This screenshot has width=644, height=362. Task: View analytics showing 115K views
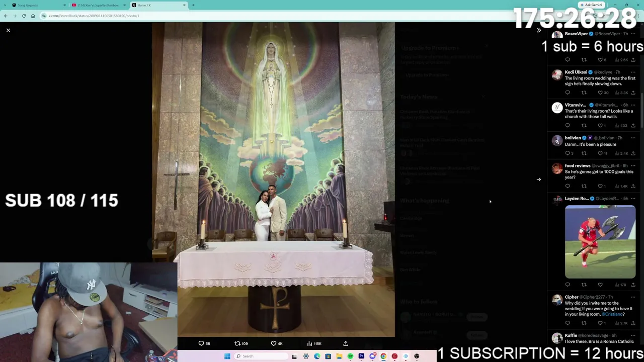(314, 343)
